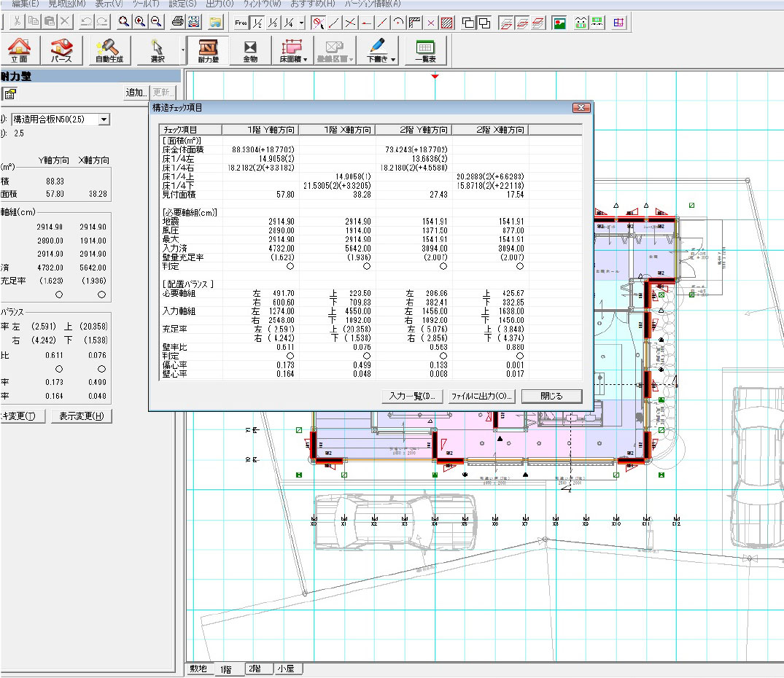Open the パース perspective view

(61, 50)
